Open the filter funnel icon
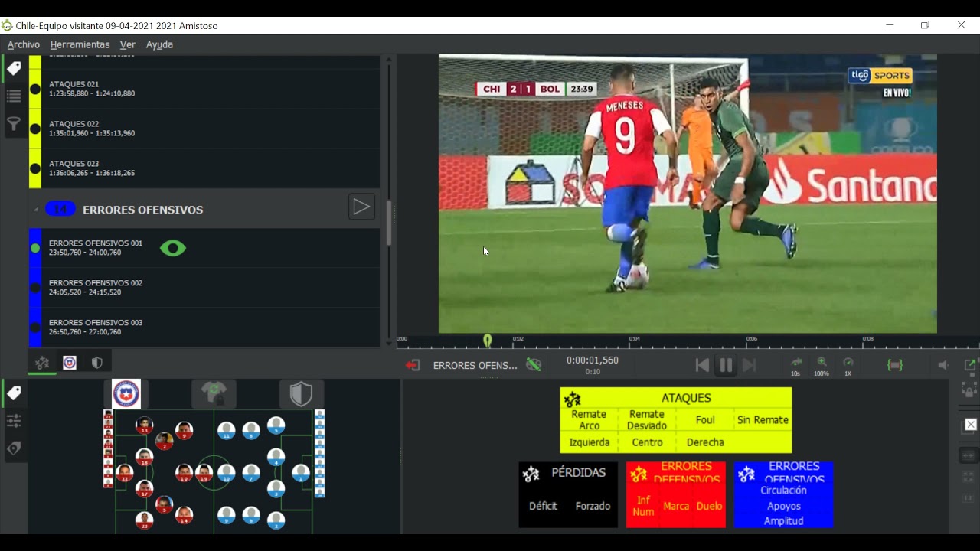The width and height of the screenshot is (980, 551). coord(14,124)
